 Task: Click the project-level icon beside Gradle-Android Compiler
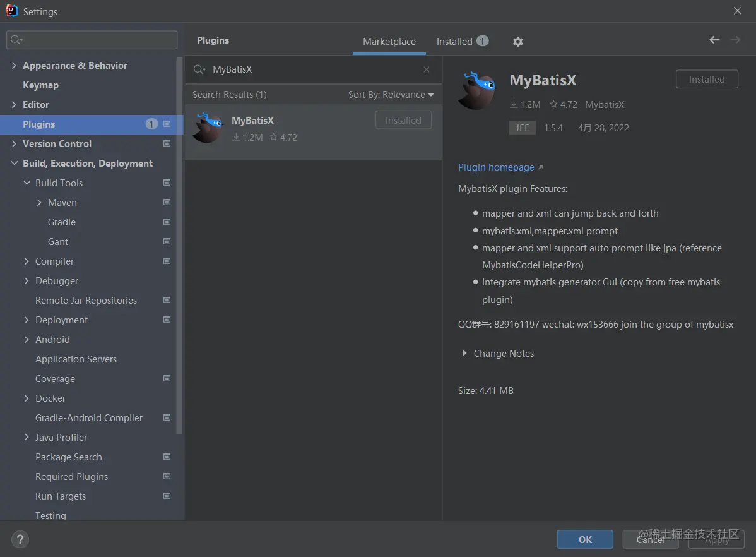pyautogui.click(x=167, y=417)
